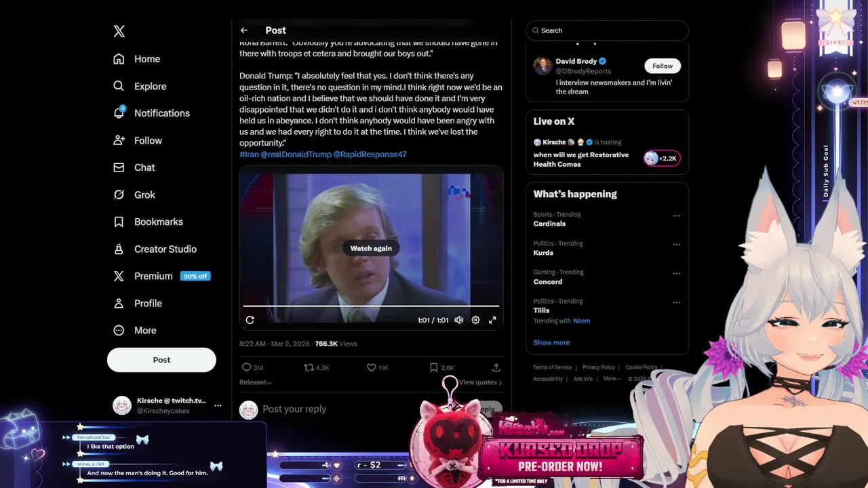Open @realDonaldTrump mention
The image size is (868, 488).
coord(296,155)
